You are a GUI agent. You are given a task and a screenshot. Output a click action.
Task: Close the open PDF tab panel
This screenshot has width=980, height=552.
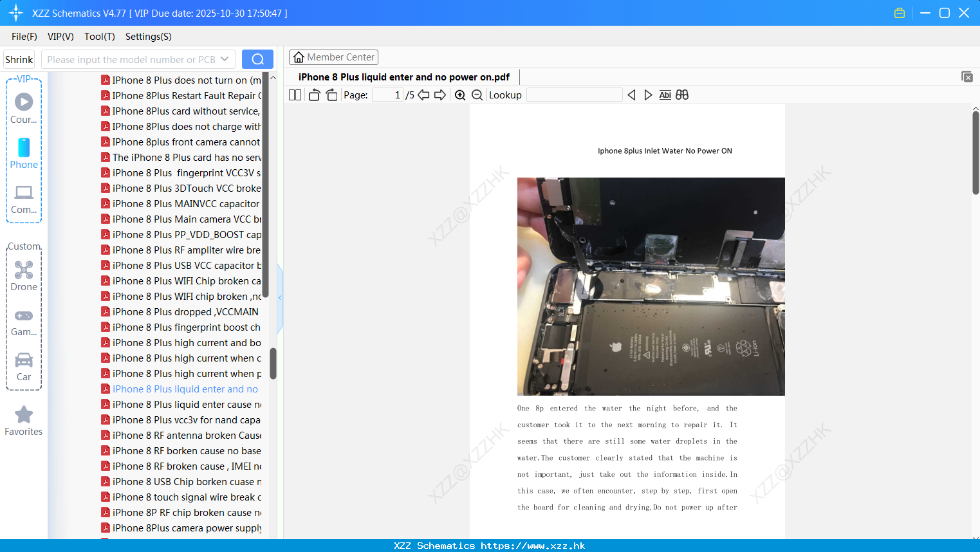[x=966, y=77]
